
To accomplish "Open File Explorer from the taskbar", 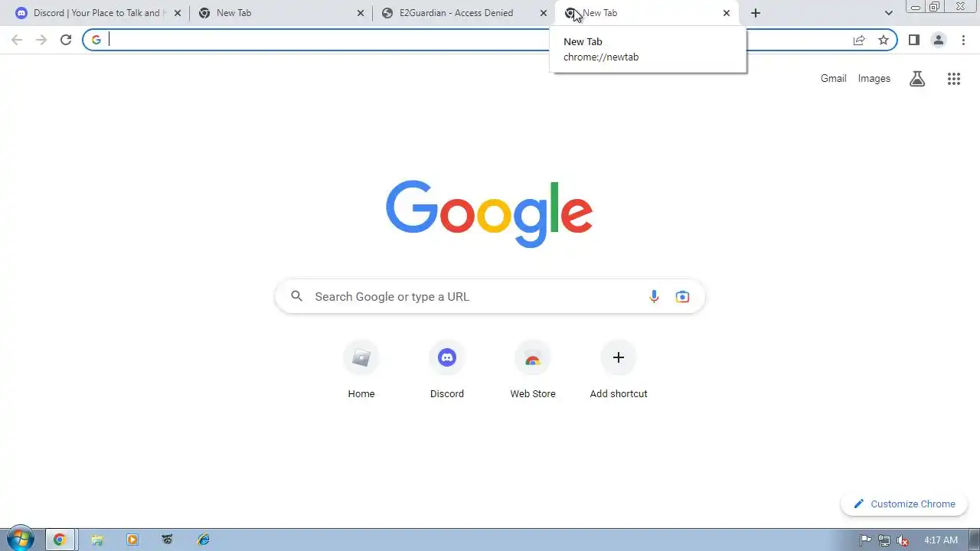I will coord(97,540).
